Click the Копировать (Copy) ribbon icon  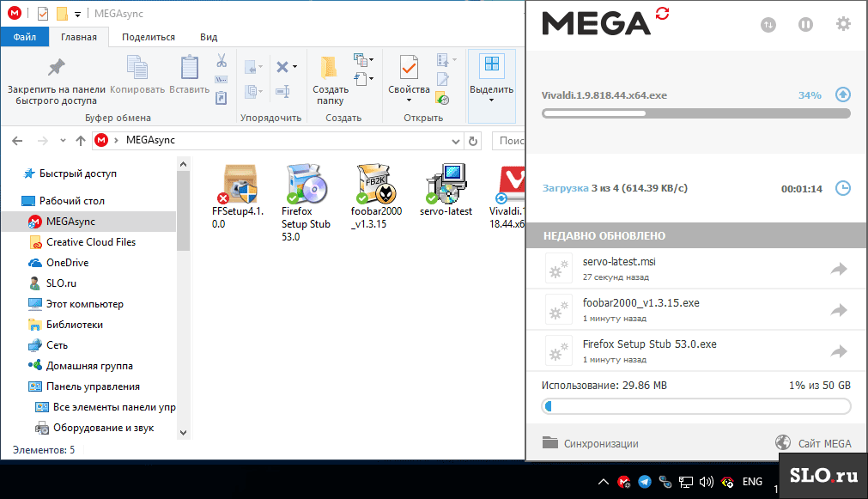click(137, 67)
